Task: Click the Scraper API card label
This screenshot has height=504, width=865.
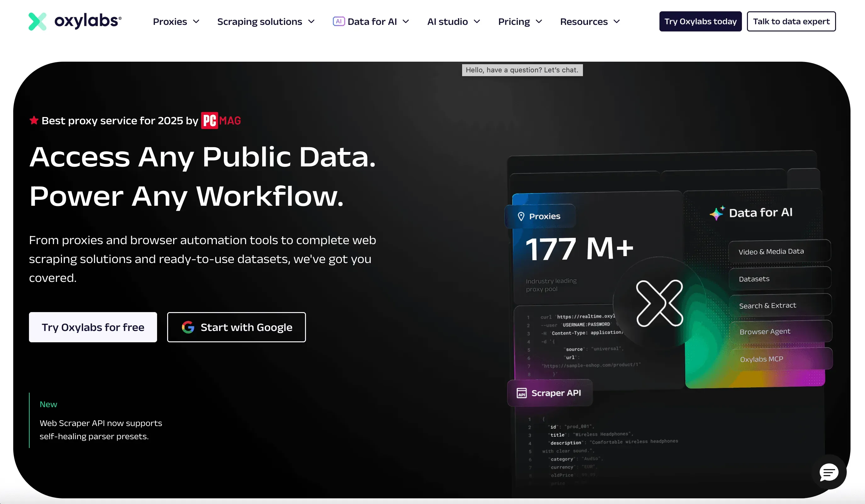Action: pyautogui.click(x=550, y=393)
